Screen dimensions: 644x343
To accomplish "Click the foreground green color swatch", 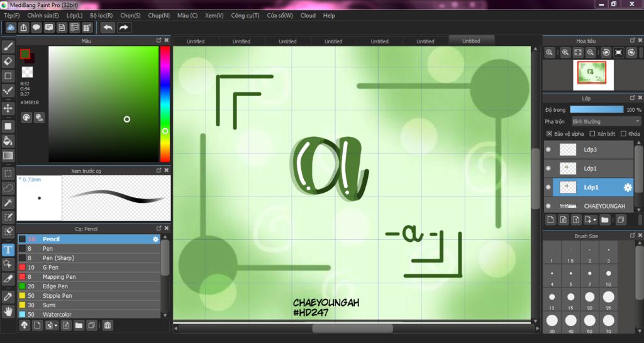I will [25, 54].
